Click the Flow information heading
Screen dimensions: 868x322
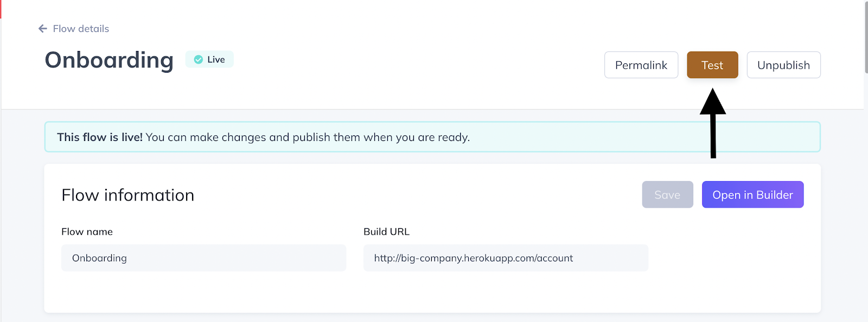[x=127, y=195]
